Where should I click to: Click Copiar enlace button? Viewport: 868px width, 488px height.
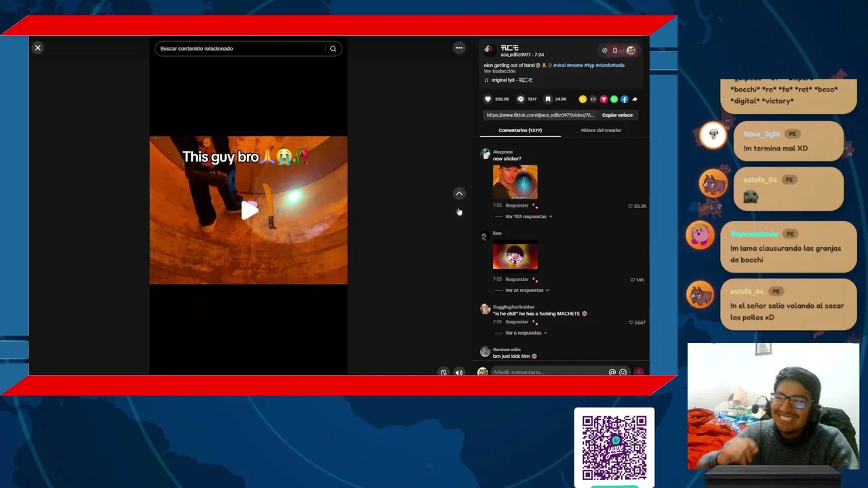(617, 115)
